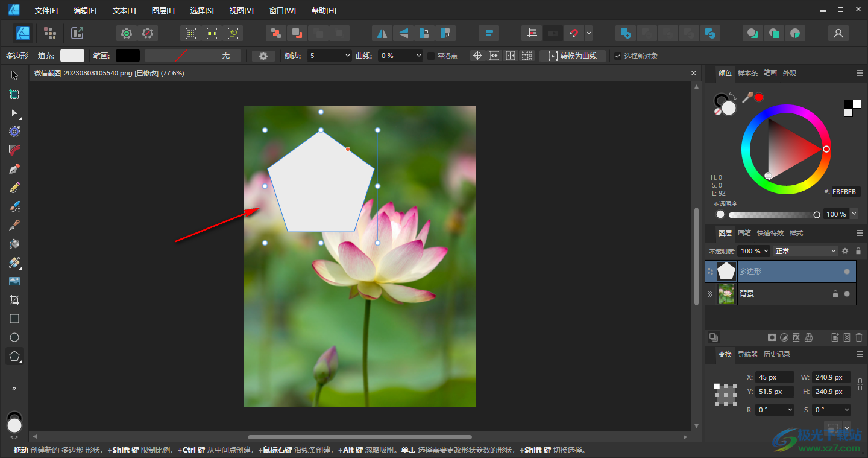Click the hex color EBEBEB field
This screenshot has width=868, height=458.
click(846, 192)
